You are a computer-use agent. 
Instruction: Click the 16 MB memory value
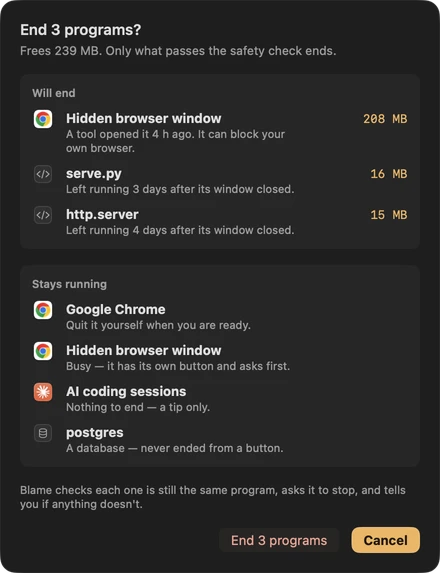point(389,174)
